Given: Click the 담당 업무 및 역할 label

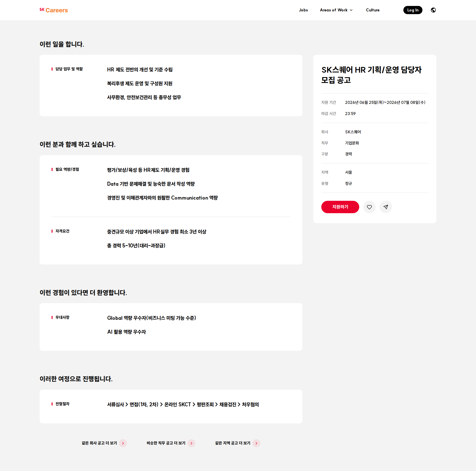Looking at the screenshot, I should [69, 69].
